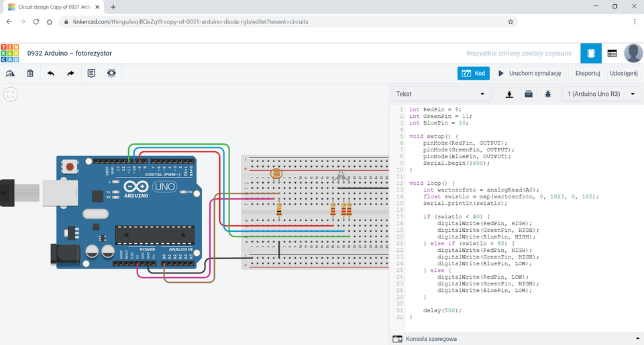This screenshot has width=644, height=345.
Task: Open the debugger bug icon
Action: point(548,94)
